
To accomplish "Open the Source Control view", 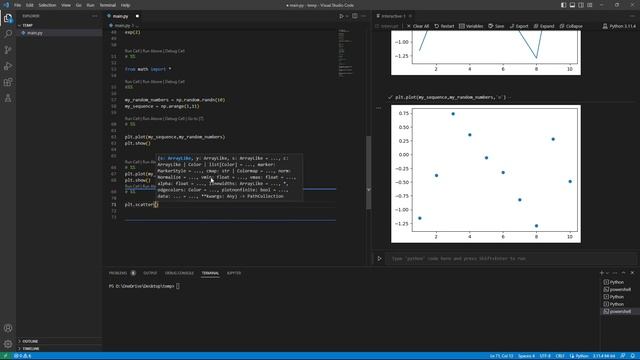I will pyautogui.click(x=8, y=50).
